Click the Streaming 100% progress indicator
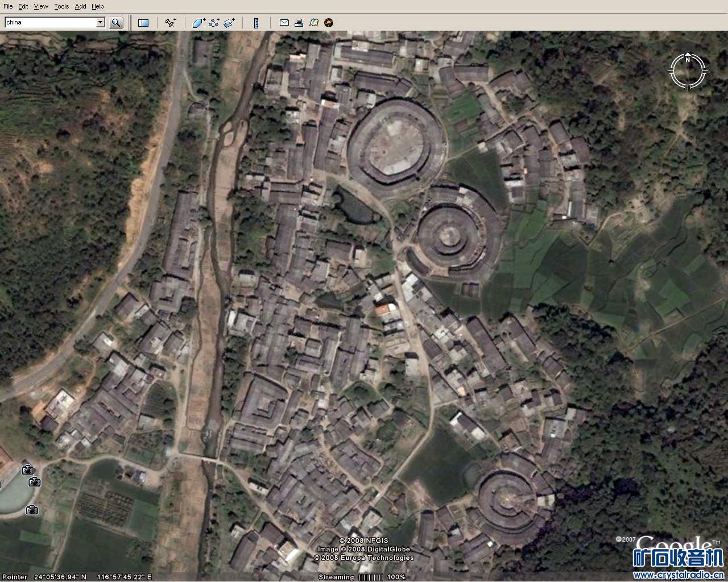 (x=362, y=577)
